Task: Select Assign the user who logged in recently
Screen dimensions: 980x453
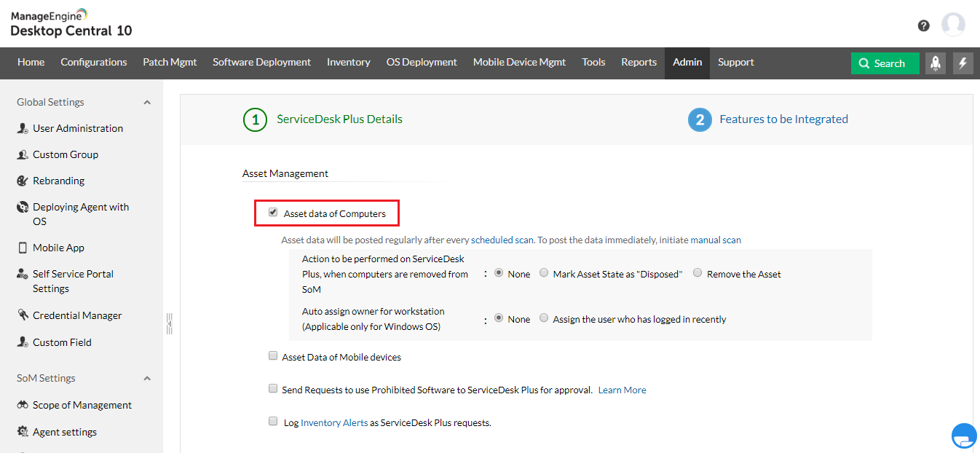Action: [544, 318]
